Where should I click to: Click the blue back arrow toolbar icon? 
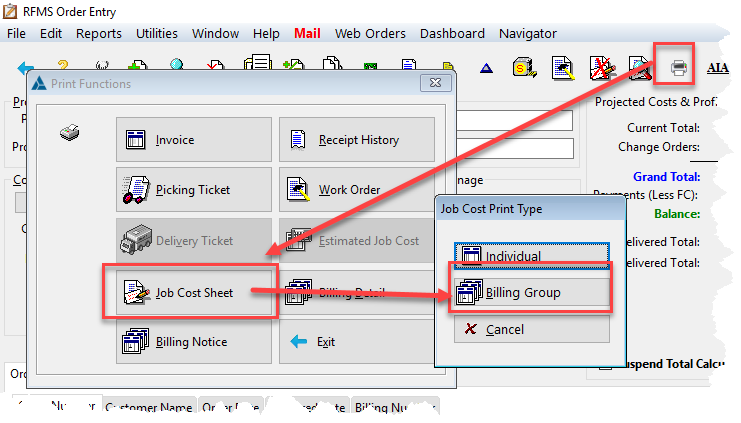pos(26,68)
